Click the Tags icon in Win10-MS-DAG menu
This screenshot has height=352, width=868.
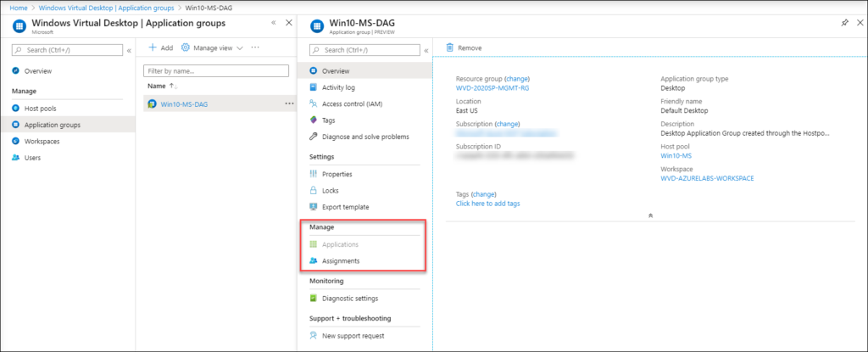pos(314,120)
